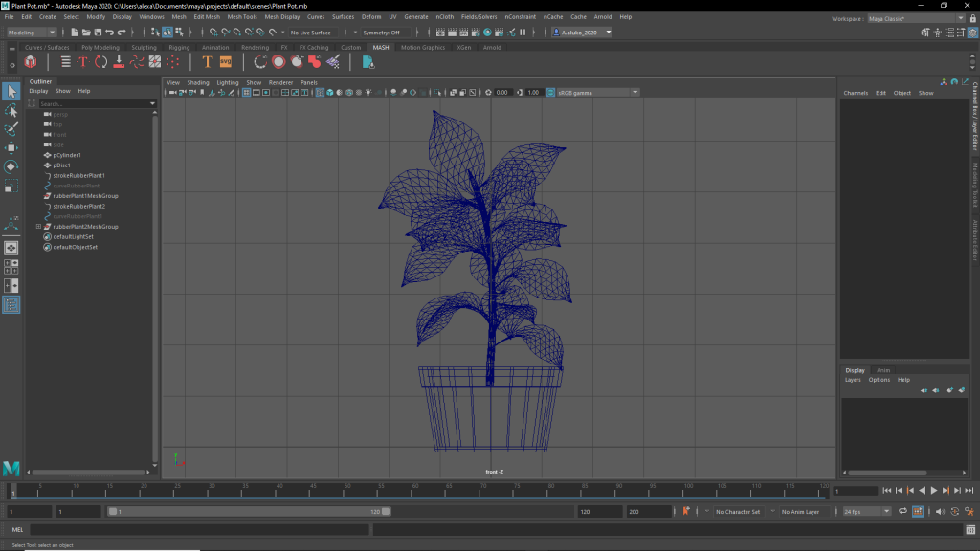Expand the rubberPlant2MeshGroup node
The width and height of the screenshot is (980, 551).
tap(38, 227)
